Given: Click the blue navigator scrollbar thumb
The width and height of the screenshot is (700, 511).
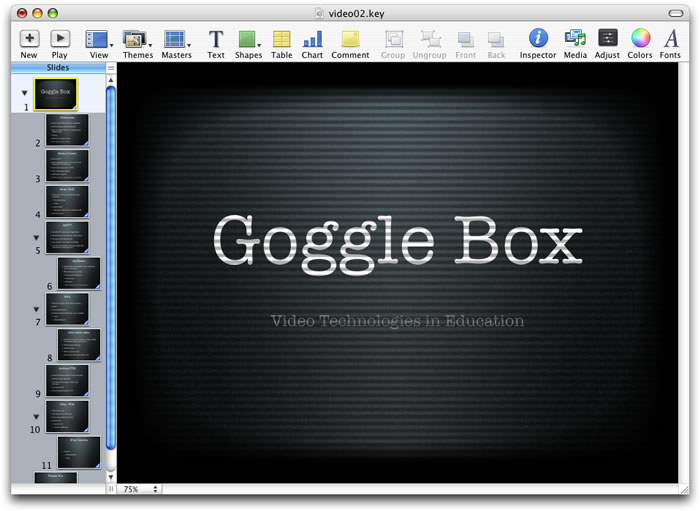Looking at the screenshot, I should point(111,268).
